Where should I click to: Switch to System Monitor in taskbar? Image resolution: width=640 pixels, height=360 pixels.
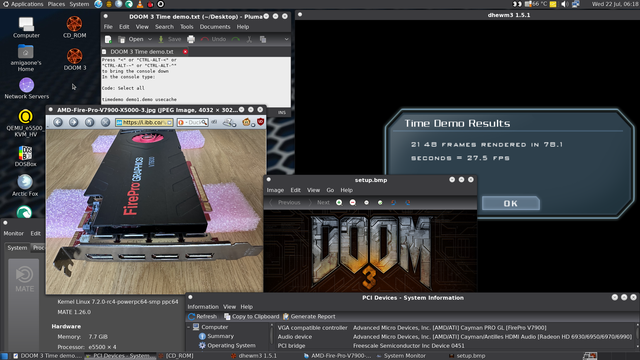[x=400, y=356]
